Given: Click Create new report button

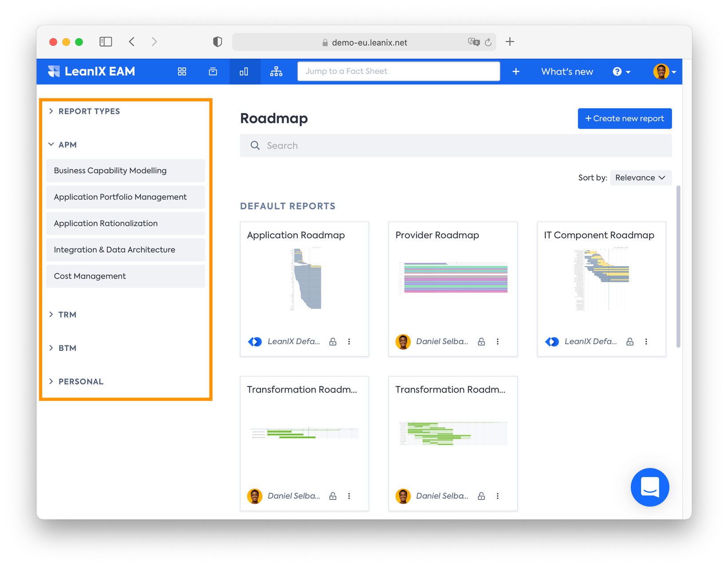Looking at the screenshot, I should (x=625, y=118).
